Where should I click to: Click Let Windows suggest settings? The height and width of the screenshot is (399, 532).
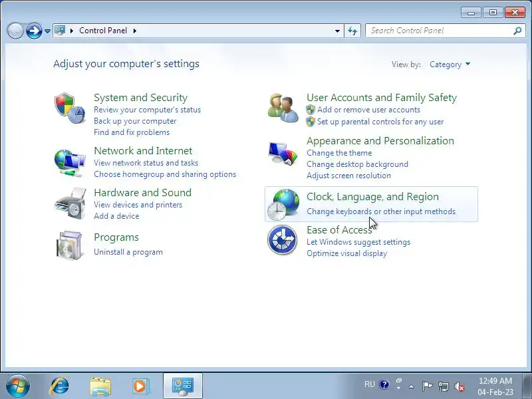click(x=358, y=242)
